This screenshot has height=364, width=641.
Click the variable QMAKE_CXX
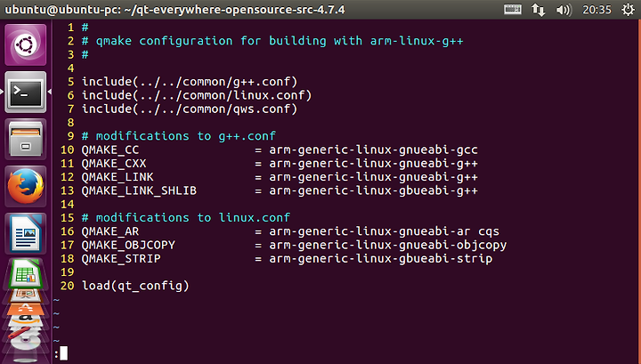click(114, 164)
